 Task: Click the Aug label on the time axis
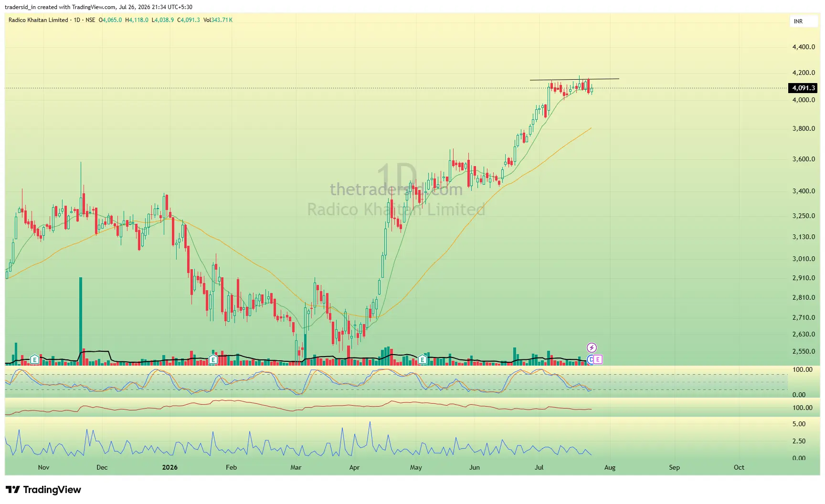click(610, 467)
